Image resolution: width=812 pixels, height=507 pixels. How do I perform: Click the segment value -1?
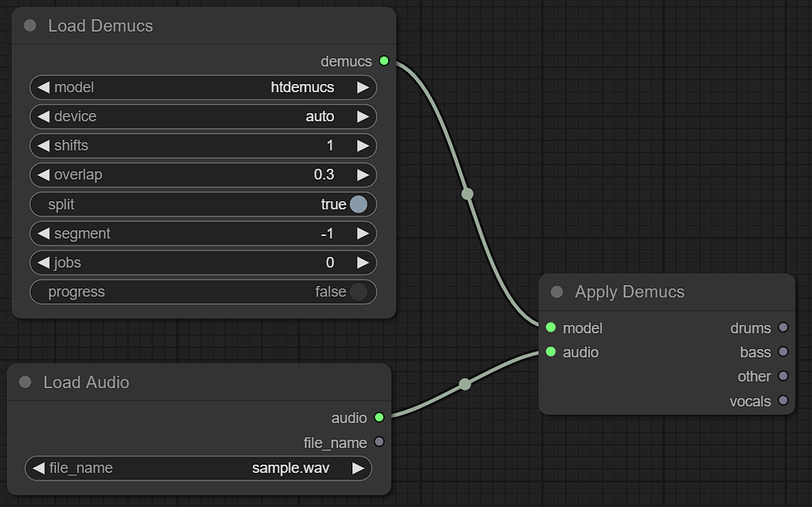point(327,234)
